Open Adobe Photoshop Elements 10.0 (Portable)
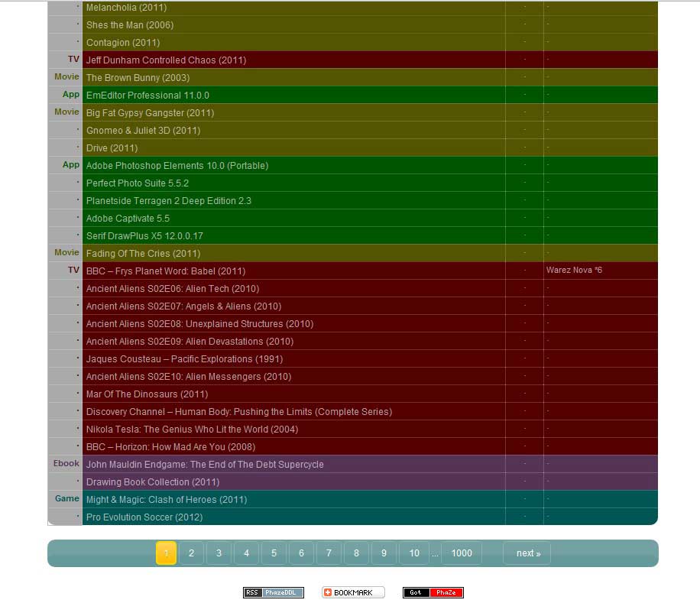Viewport: 700px width, 603px height. point(177,166)
